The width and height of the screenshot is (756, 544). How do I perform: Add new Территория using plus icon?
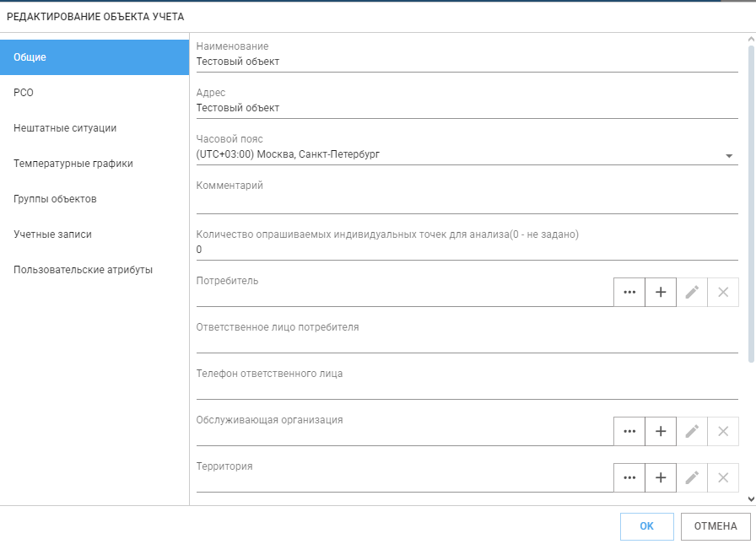(661, 477)
